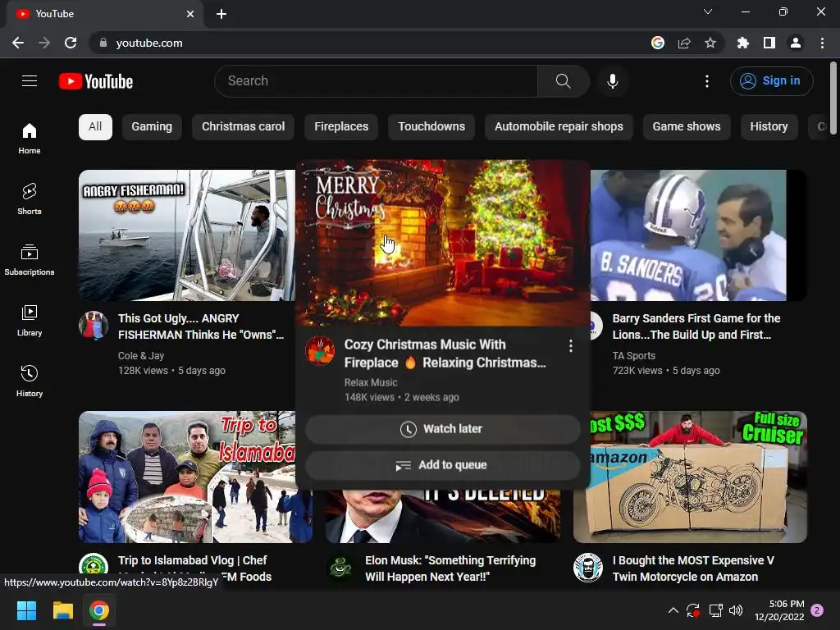The height and width of the screenshot is (630, 840).
Task: Open Shorts in the sidebar
Action: (x=30, y=199)
